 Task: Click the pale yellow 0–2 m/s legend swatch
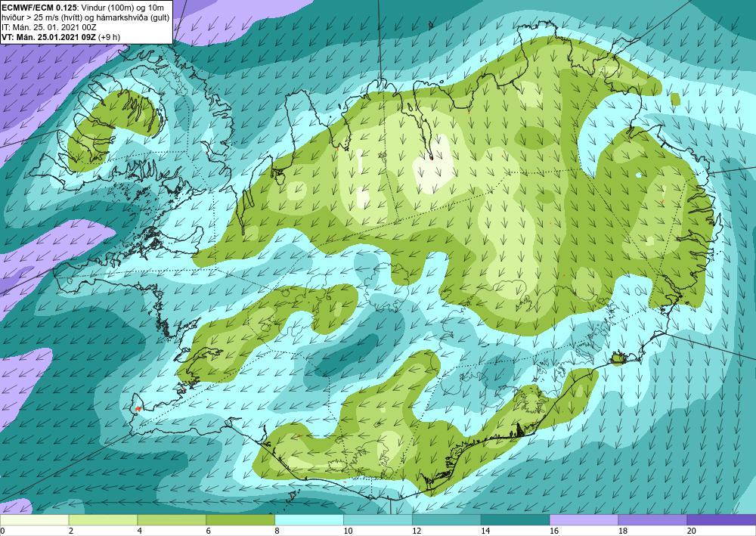(34, 519)
